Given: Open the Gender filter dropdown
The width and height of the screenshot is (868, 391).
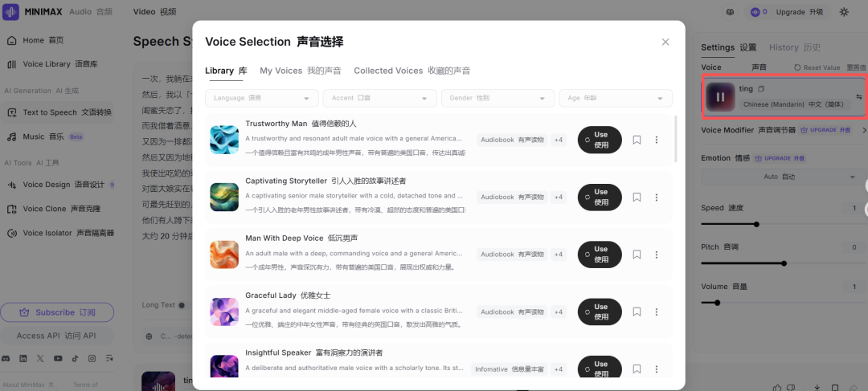Looking at the screenshot, I should [x=497, y=98].
